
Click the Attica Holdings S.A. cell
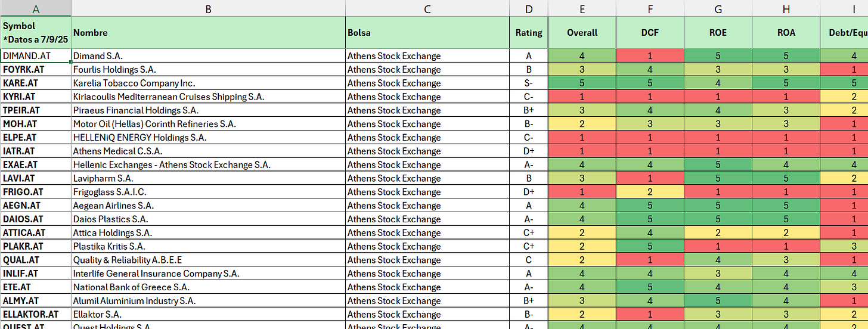tap(208, 233)
